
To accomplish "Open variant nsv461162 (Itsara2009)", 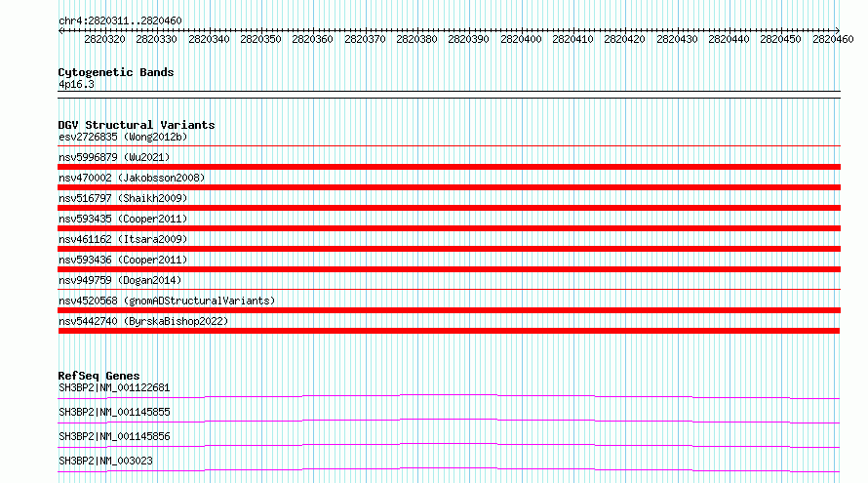I will click(x=123, y=239).
